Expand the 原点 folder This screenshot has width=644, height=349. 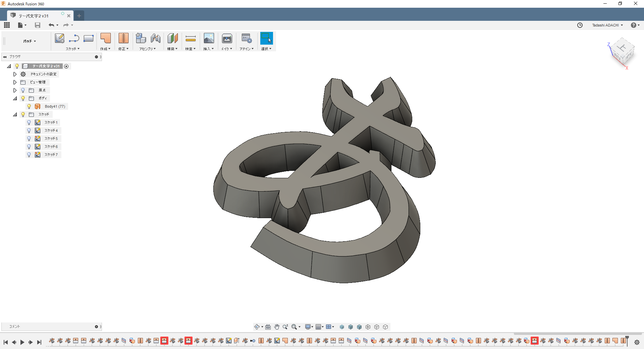click(15, 90)
